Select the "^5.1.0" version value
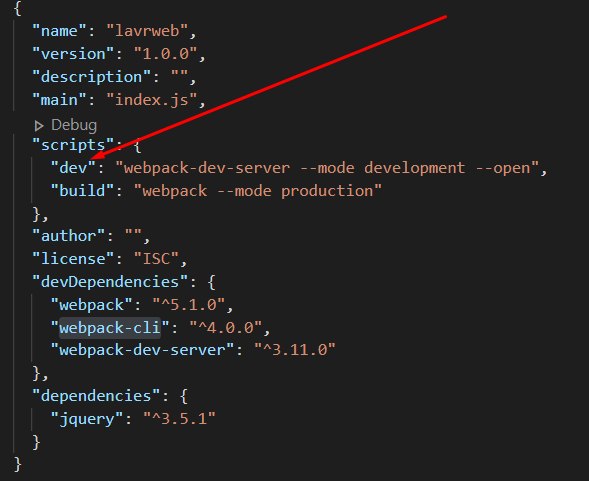Viewport: 589px width, 481px height. (189, 305)
